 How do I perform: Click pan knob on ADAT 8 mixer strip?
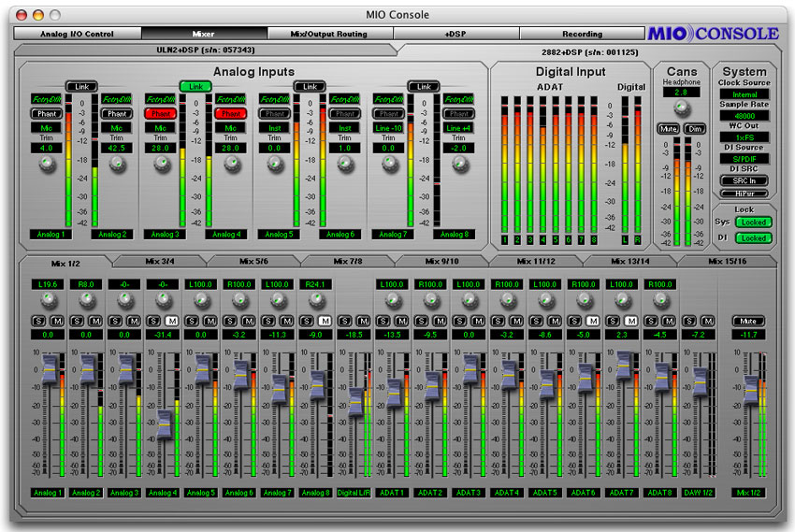660,300
